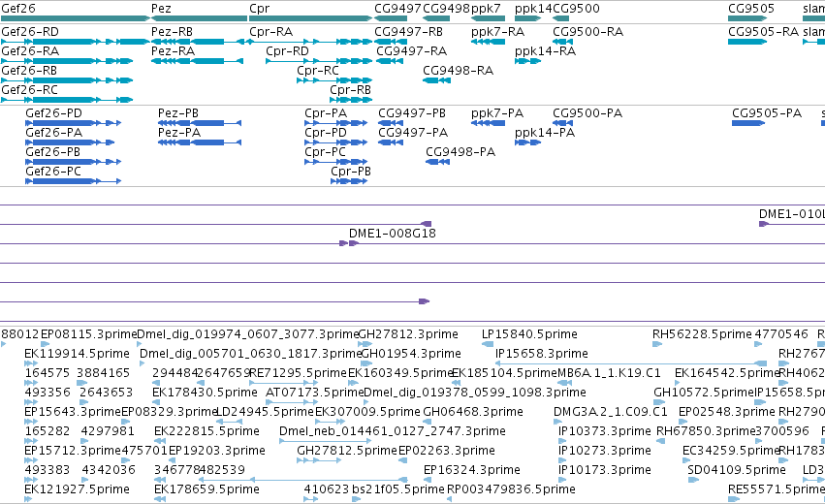The image size is (825, 504).
Task: Click EST label RH56228.5prime
Action: click(702, 334)
